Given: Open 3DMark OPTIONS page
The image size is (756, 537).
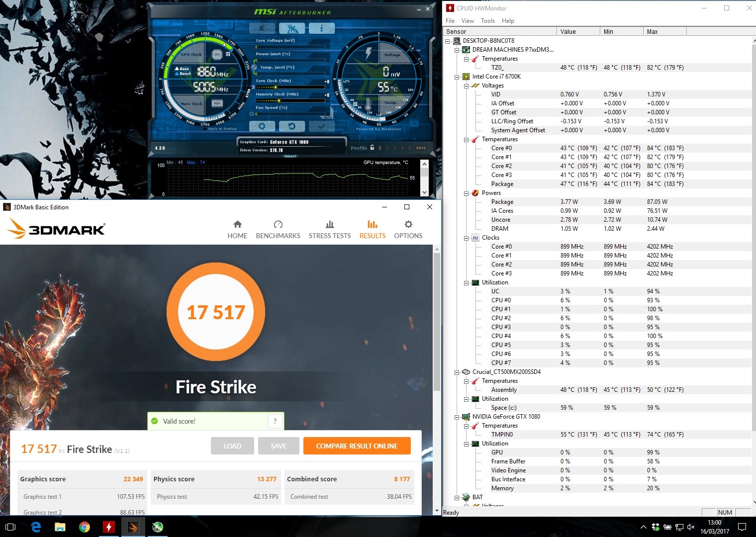Looking at the screenshot, I should (408, 230).
